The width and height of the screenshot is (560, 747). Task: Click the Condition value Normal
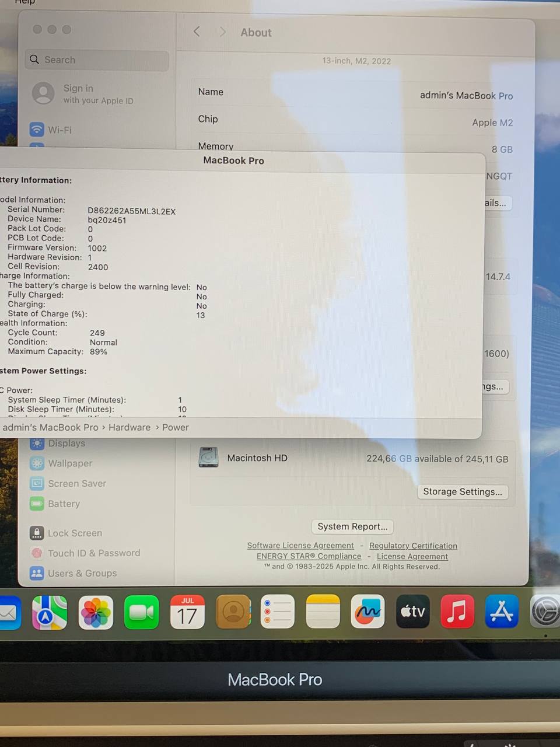click(x=103, y=343)
